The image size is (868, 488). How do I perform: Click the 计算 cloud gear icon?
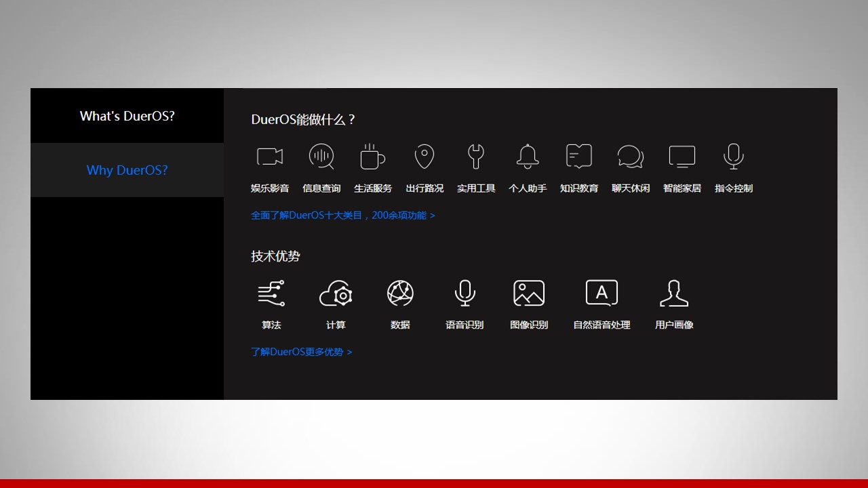(x=336, y=293)
